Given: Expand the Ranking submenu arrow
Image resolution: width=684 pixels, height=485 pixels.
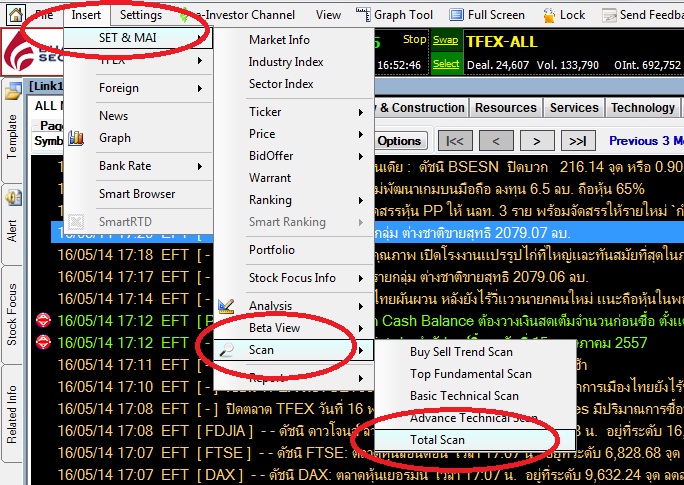Looking at the screenshot, I should (361, 200).
